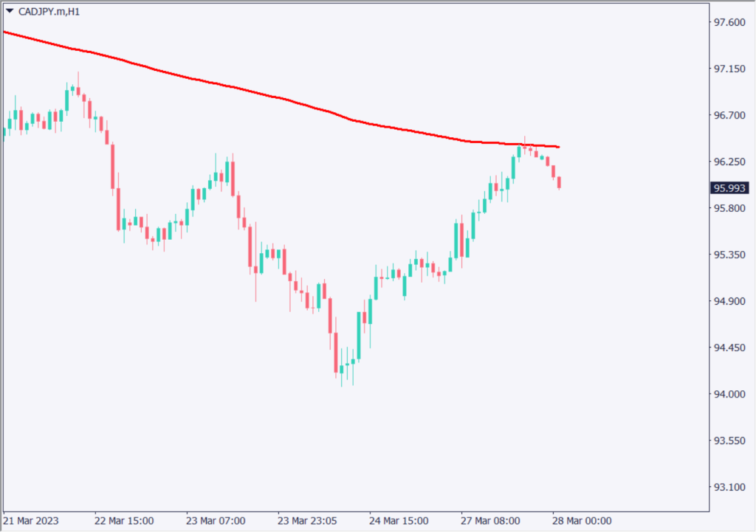Select the 28 Mar 00:00 time label
756x532 pixels.
coord(581,521)
